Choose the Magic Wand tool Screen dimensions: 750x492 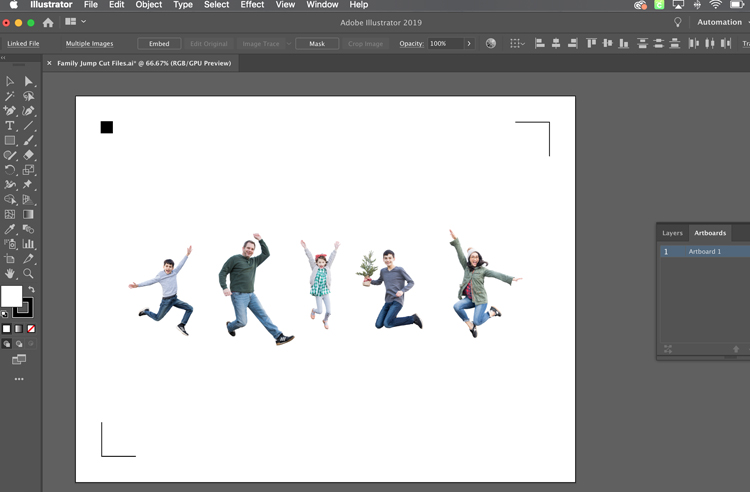10,96
